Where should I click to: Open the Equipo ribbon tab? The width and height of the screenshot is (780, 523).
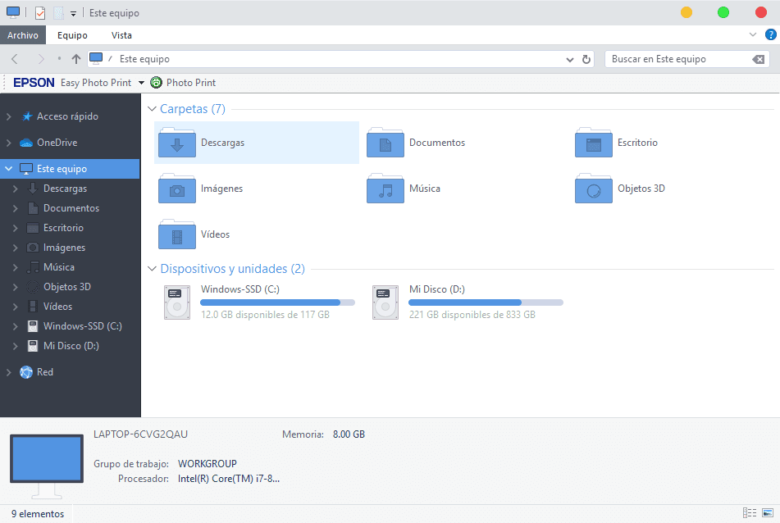72,35
